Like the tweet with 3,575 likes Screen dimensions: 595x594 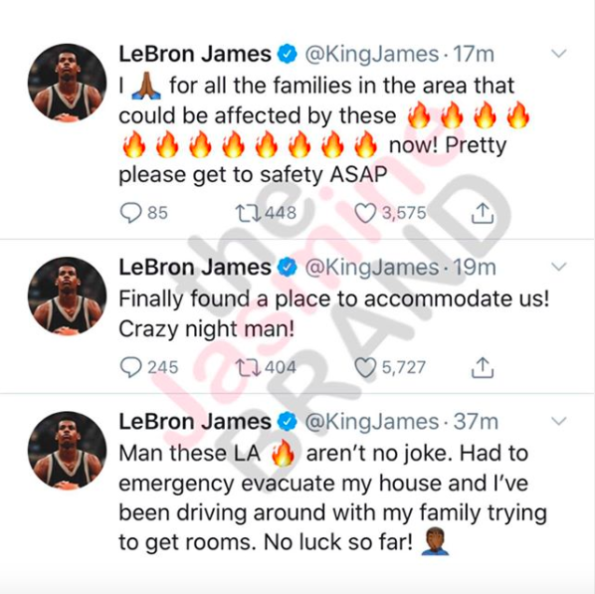tap(365, 213)
